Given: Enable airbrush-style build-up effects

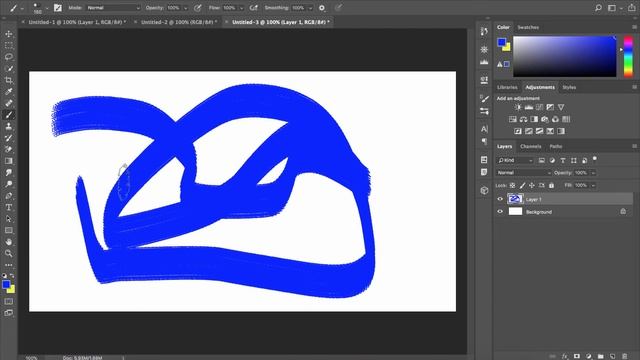Looking at the screenshot, I should pos(253,8).
